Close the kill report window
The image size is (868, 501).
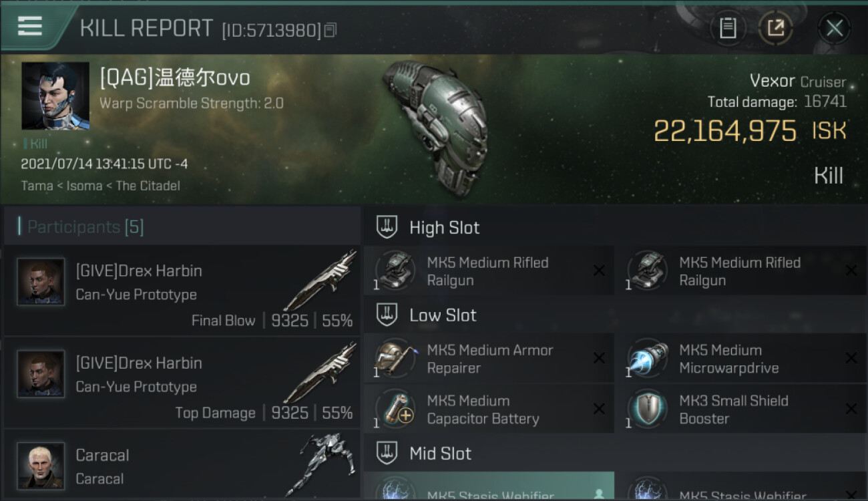(834, 28)
